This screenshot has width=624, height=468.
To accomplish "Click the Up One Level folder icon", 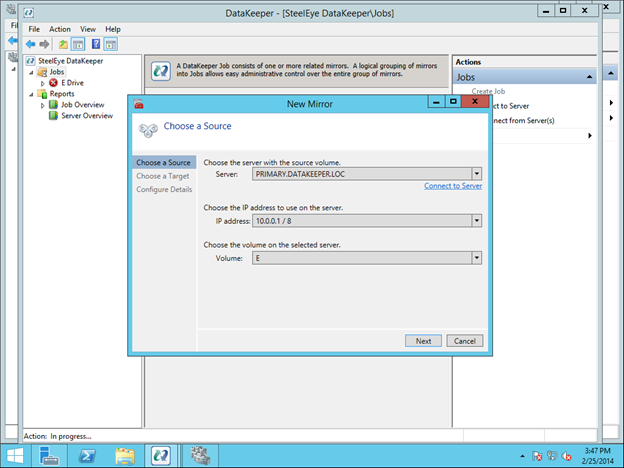I will click(63, 45).
